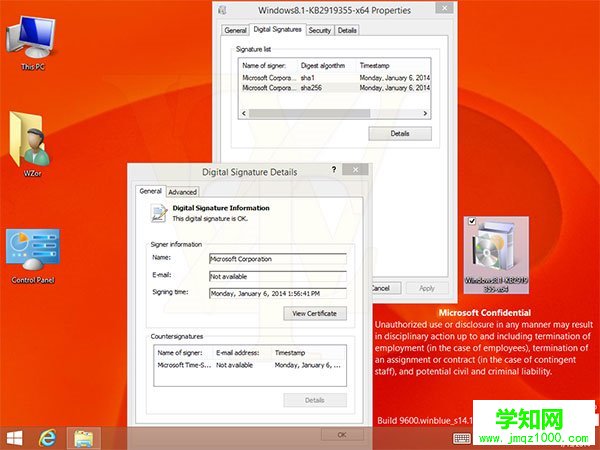Click the Signing time field
The image size is (600, 450).
[278, 293]
